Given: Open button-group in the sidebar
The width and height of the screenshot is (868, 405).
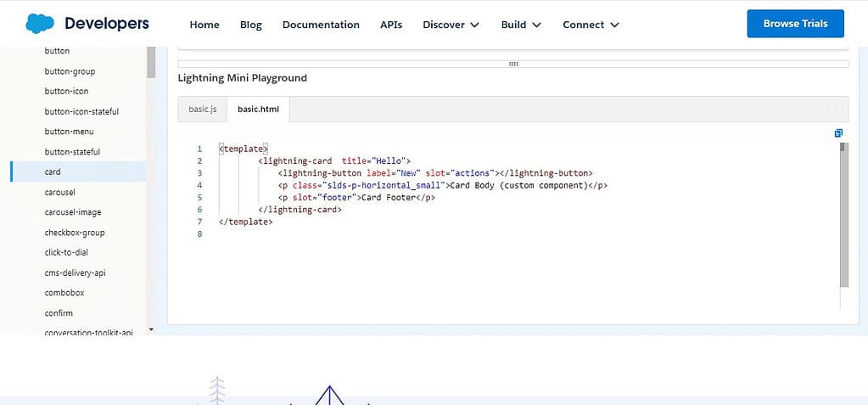Looking at the screenshot, I should tap(70, 71).
